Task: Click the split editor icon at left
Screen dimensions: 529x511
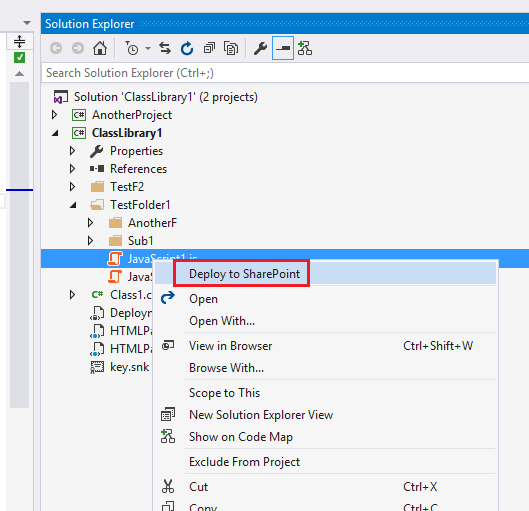Action: click(x=20, y=41)
